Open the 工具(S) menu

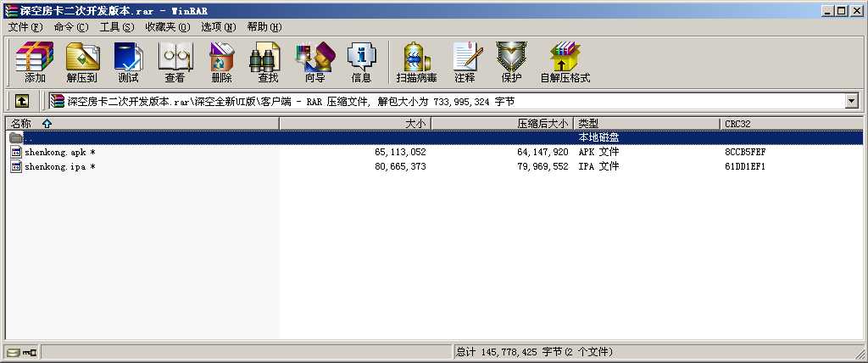117,26
